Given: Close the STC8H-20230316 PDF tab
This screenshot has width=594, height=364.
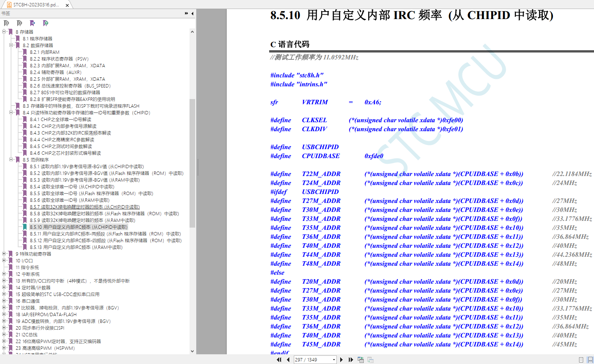Looking at the screenshot, I should [x=67, y=5].
